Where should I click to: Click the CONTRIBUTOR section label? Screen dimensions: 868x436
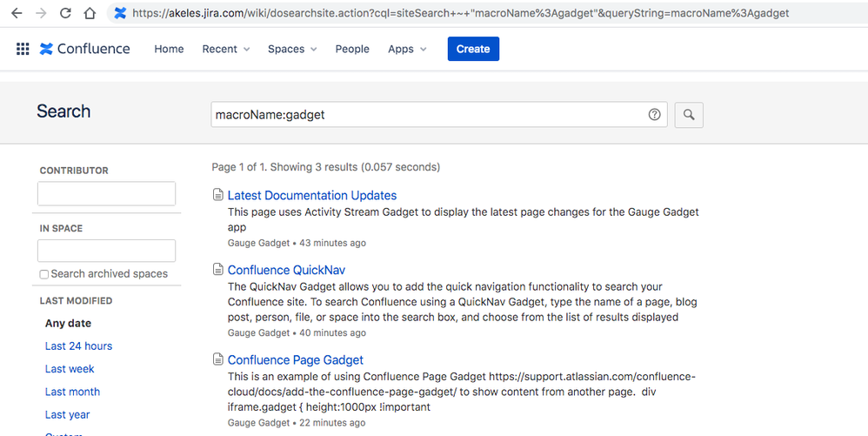coord(74,171)
